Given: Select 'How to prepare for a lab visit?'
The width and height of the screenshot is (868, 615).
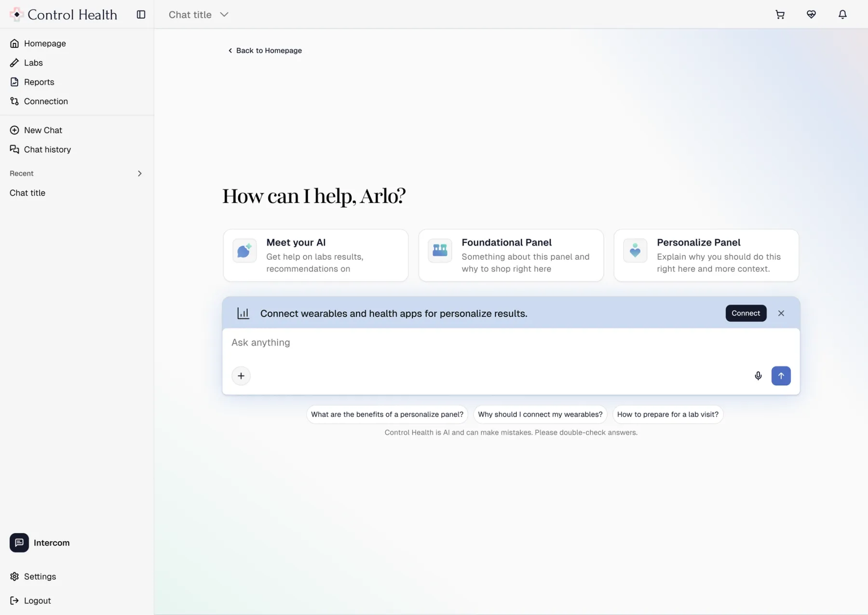Looking at the screenshot, I should click(667, 414).
